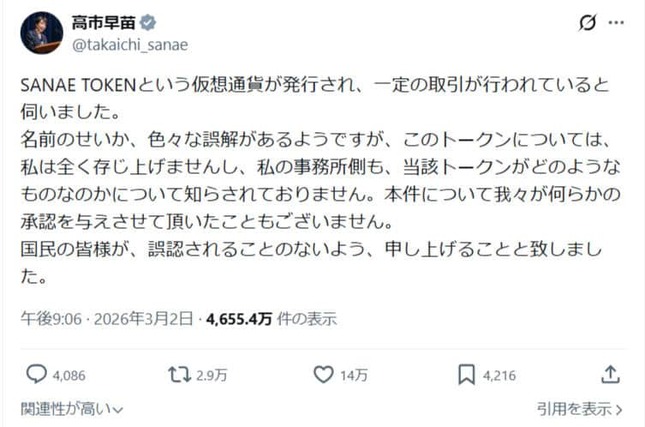Show quotes via 引用を表示
Viewport: 645px width, 427px height.
[x=579, y=409]
